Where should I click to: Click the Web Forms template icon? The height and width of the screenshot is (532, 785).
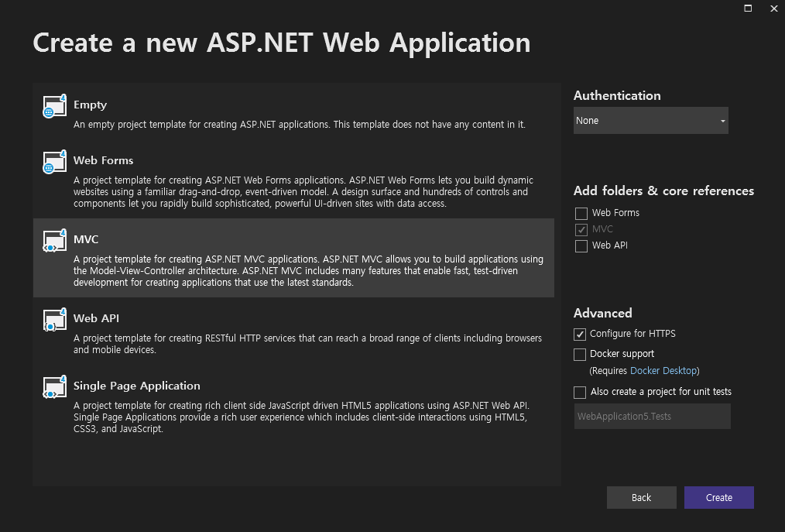click(54, 162)
